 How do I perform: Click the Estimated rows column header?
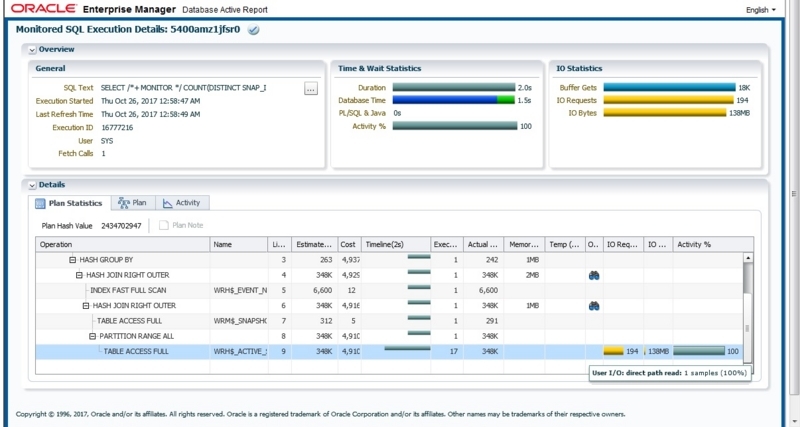pos(314,244)
